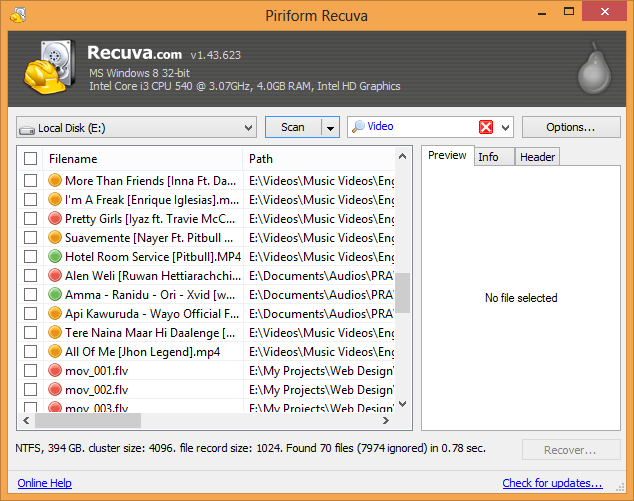
Task: Open the Options dialog
Action: pos(571,127)
